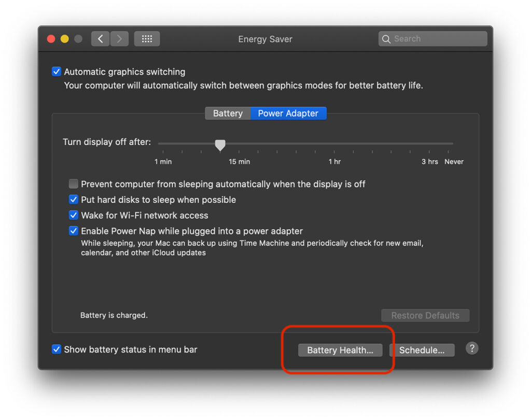
Task: Disable Enable Power Nap while plugged in
Action: (x=73, y=231)
